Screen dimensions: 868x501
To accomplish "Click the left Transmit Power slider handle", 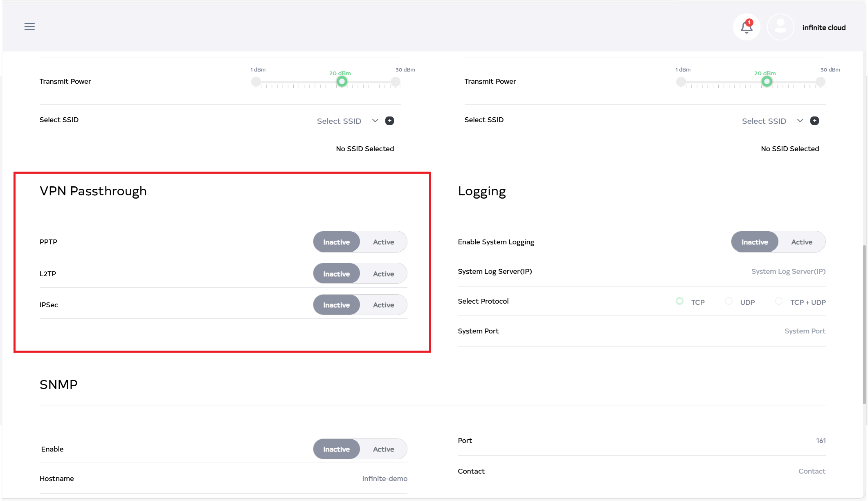I will [342, 82].
